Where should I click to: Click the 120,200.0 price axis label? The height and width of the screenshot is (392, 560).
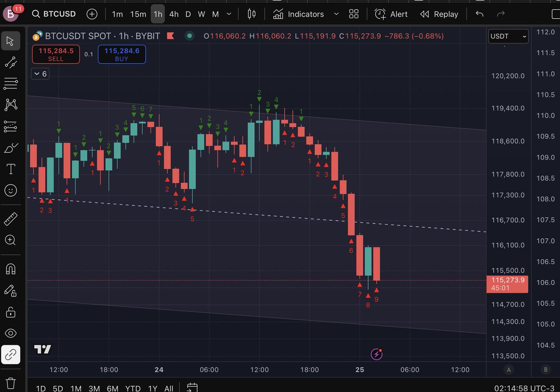508,76
